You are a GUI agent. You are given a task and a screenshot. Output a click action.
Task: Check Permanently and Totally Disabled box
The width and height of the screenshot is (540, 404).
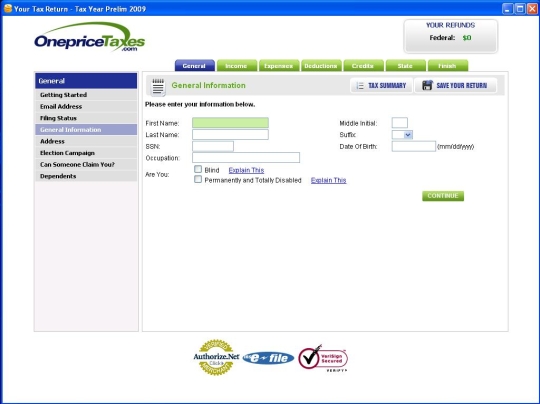click(198, 179)
